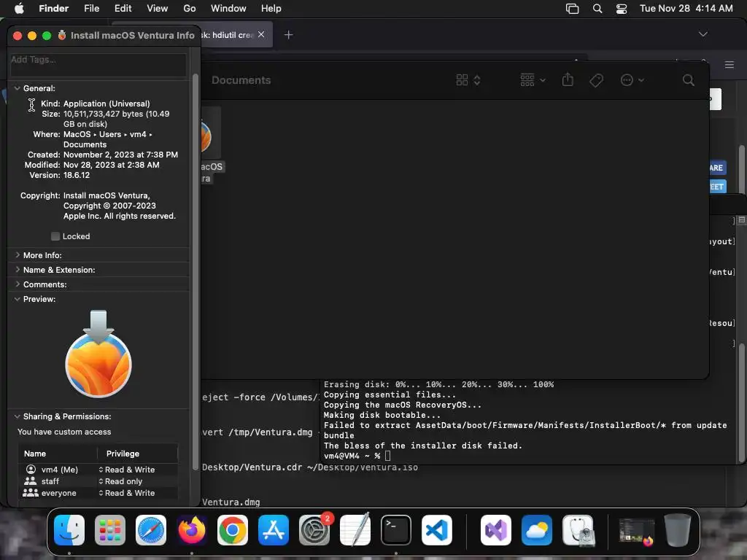Screen dimensions: 747x560
Task: Change everyone privilege Read & Write
Action: click(127, 493)
